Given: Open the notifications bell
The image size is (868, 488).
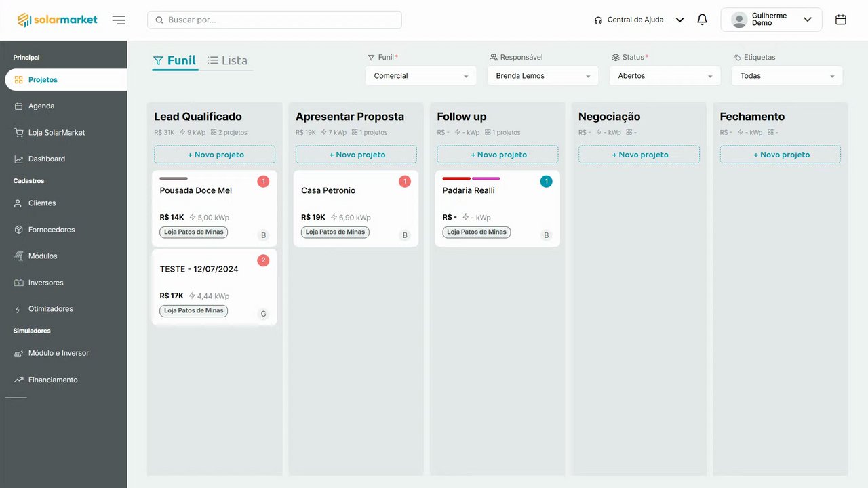Looking at the screenshot, I should click(x=702, y=20).
